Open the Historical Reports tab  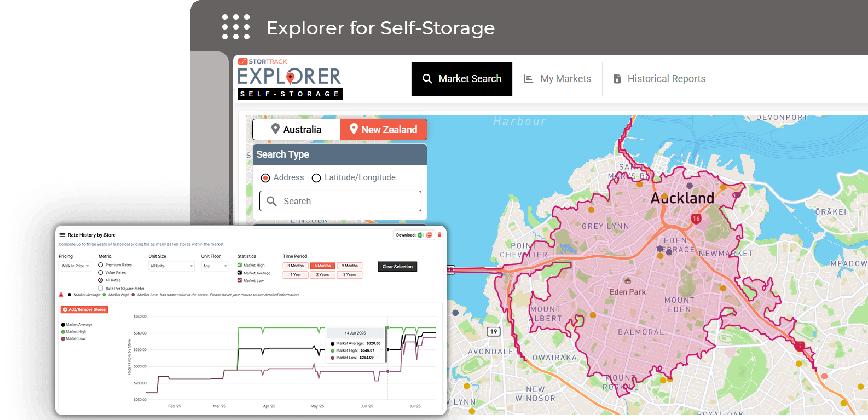(x=659, y=79)
